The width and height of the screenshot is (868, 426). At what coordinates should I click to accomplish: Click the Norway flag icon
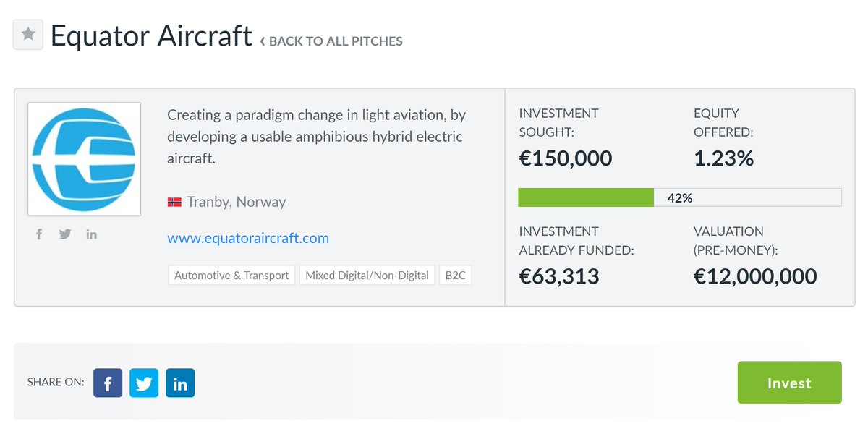coord(174,203)
